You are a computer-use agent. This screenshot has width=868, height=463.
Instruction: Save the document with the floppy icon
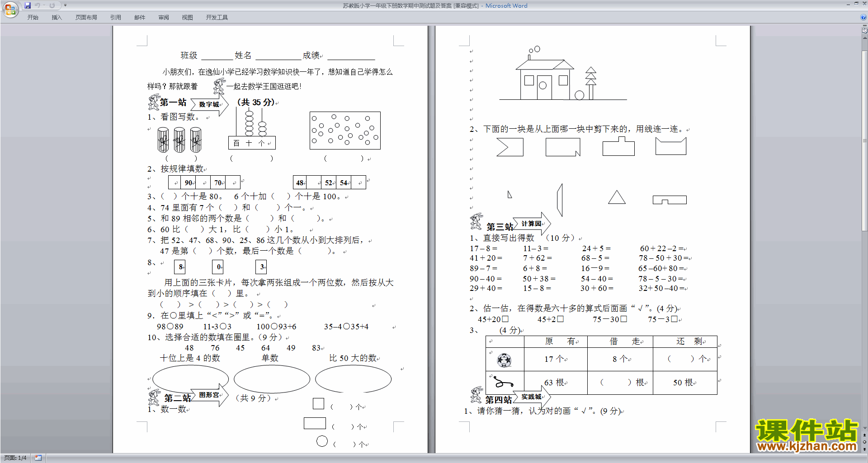click(x=28, y=5)
